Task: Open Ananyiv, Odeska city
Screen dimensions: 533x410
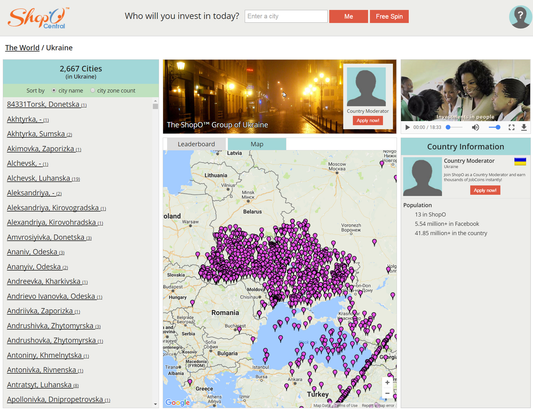Action: pyautogui.click(x=37, y=267)
